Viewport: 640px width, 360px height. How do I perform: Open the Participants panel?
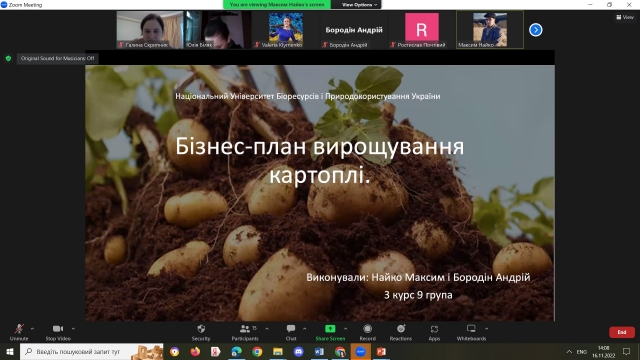click(x=245, y=332)
